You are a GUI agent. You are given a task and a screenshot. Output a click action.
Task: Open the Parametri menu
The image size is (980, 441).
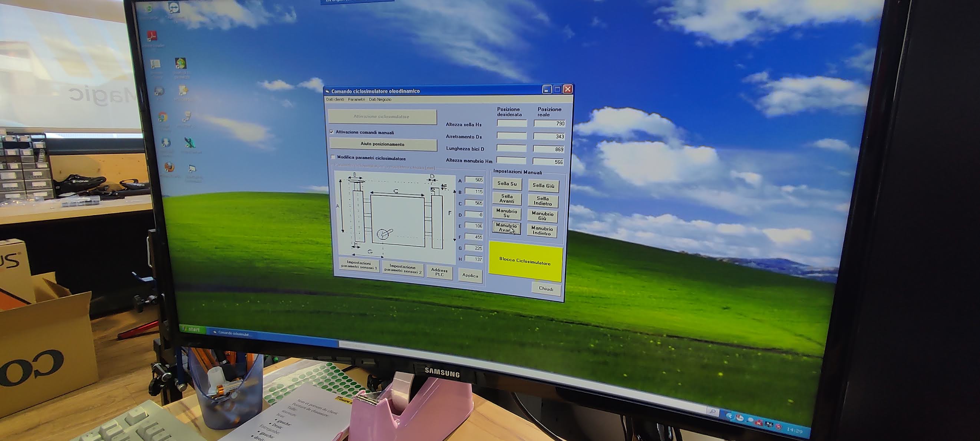click(356, 99)
